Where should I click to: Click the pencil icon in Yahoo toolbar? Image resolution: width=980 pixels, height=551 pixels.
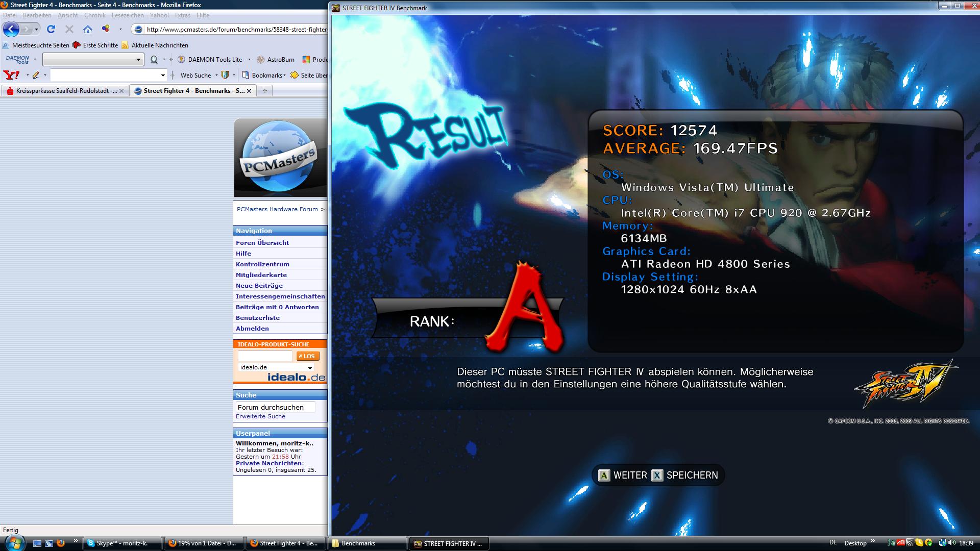[x=36, y=75]
